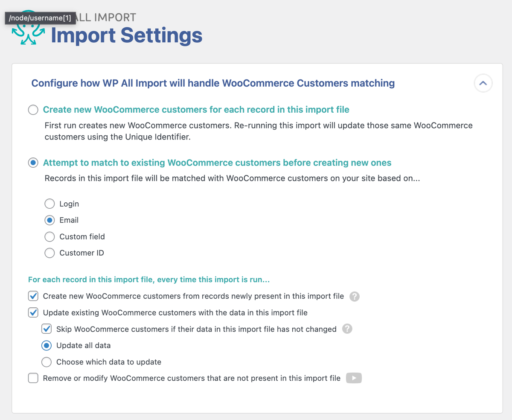The height and width of the screenshot is (420, 512).
Task: Play video for remove or modify customers
Action: (354, 378)
